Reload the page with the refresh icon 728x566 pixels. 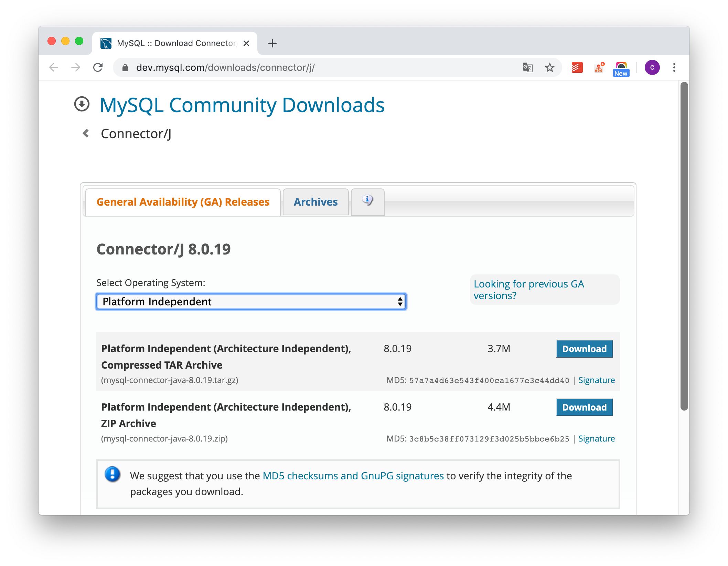[98, 67]
